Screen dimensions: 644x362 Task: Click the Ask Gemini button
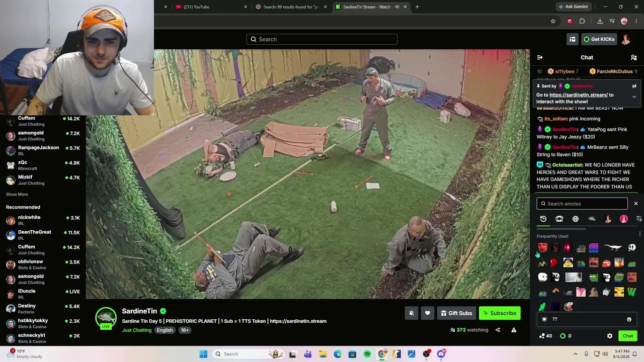(573, 7)
